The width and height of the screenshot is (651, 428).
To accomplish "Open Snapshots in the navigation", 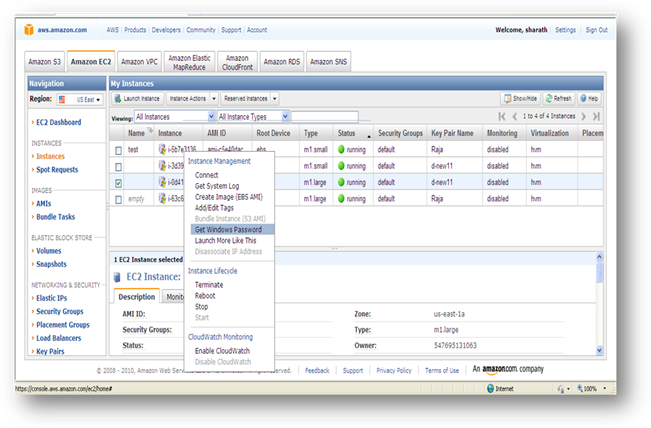I will click(x=51, y=264).
